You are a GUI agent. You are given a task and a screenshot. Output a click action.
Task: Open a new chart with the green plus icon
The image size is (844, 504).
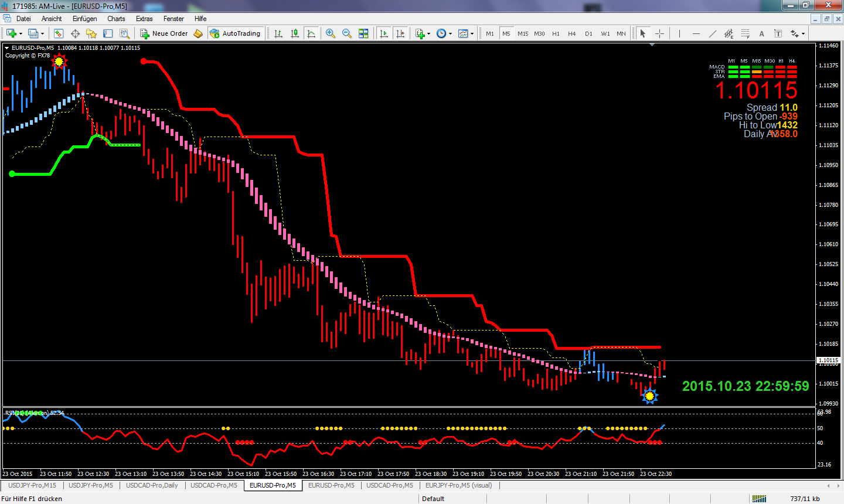11,33
